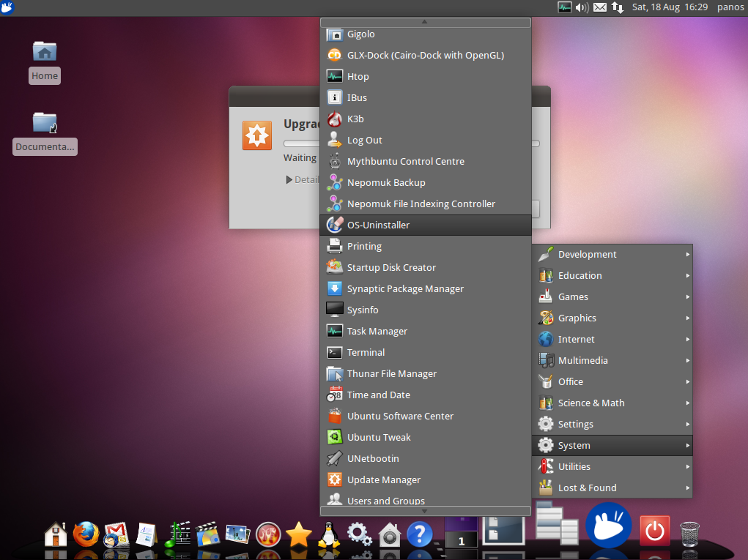
Task: Launch Ubuntu Software Center
Action: (x=426, y=416)
